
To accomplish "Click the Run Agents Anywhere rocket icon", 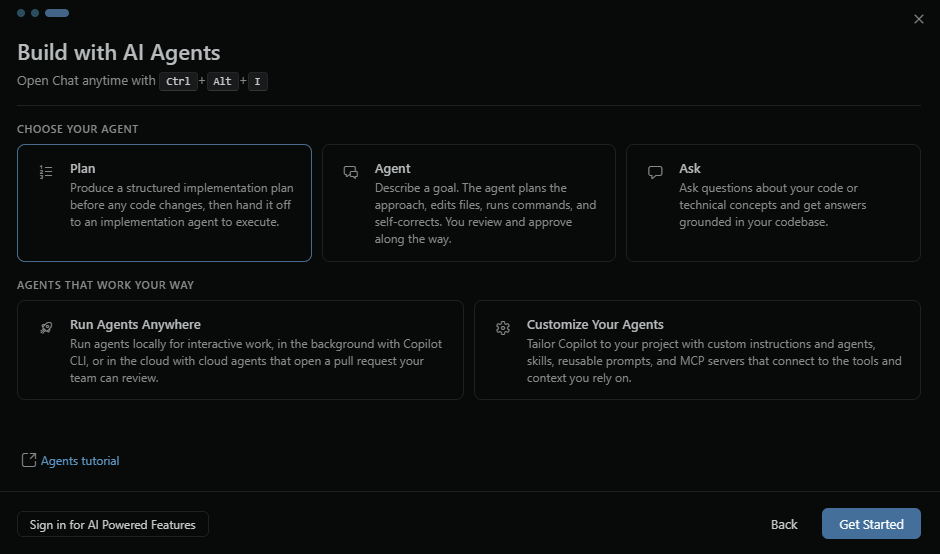I will pos(46,328).
